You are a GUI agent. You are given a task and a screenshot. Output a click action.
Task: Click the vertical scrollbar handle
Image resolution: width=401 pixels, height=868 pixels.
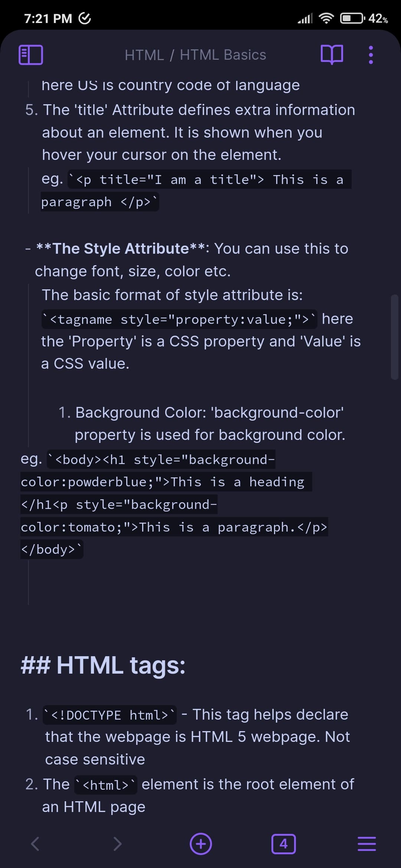pyautogui.click(x=394, y=337)
